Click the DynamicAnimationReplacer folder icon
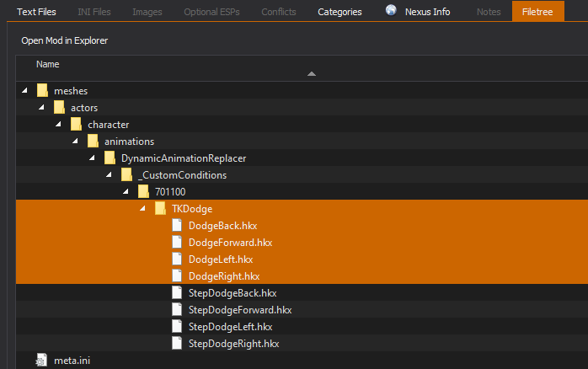The image size is (588, 369). pos(110,158)
